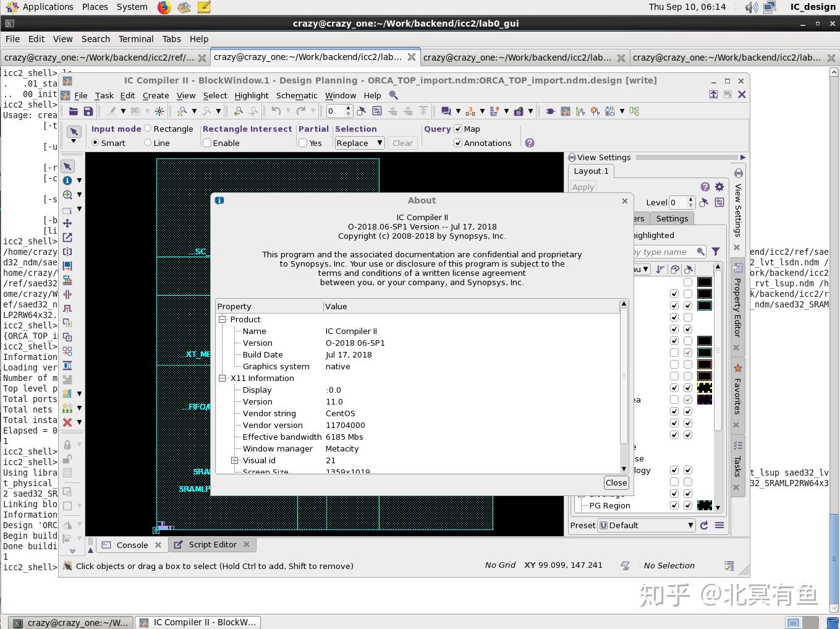Collapse the Product tree node

point(223,319)
